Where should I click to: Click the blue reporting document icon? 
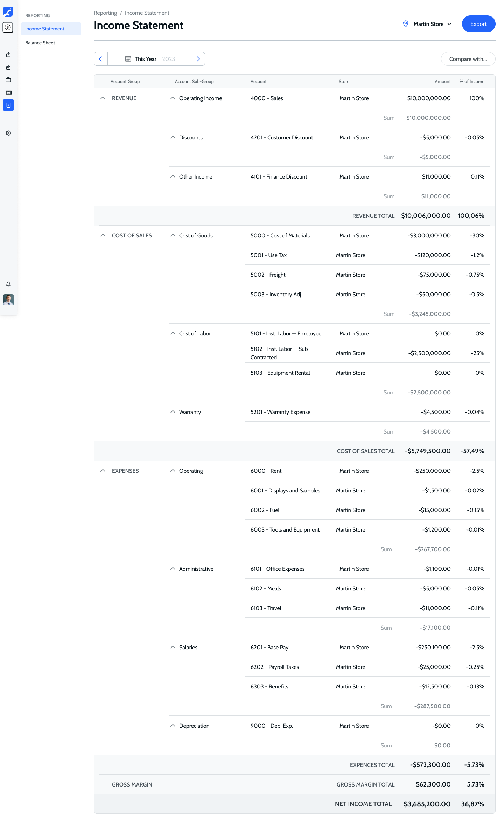click(x=8, y=105)
